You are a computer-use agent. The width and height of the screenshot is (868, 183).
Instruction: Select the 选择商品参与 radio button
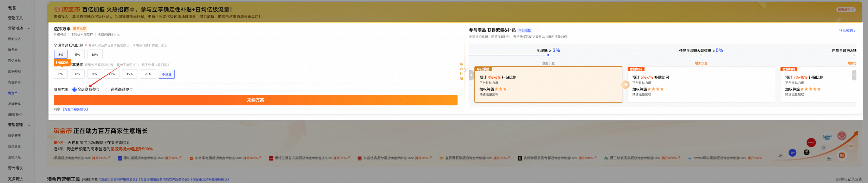click(x=108, y=90)
